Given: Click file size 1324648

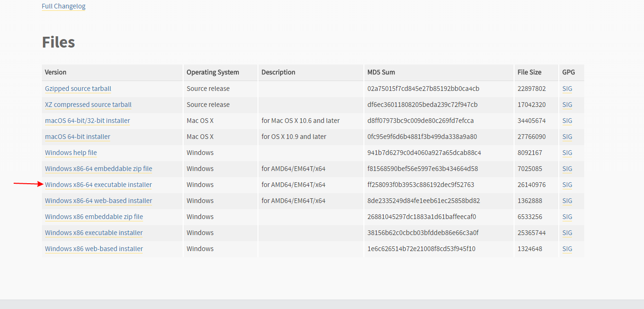Looking at the screenshot, I should tap(530, 249).
